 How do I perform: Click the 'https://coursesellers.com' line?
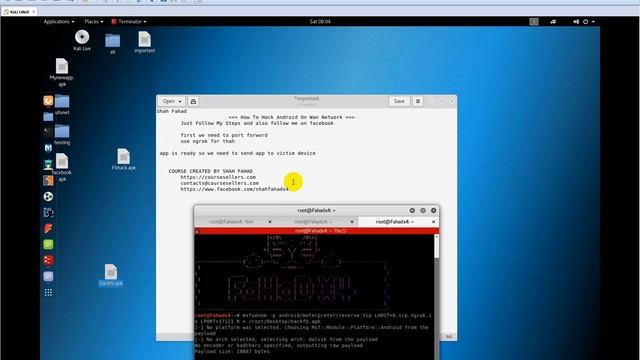[x=218, y=177]
